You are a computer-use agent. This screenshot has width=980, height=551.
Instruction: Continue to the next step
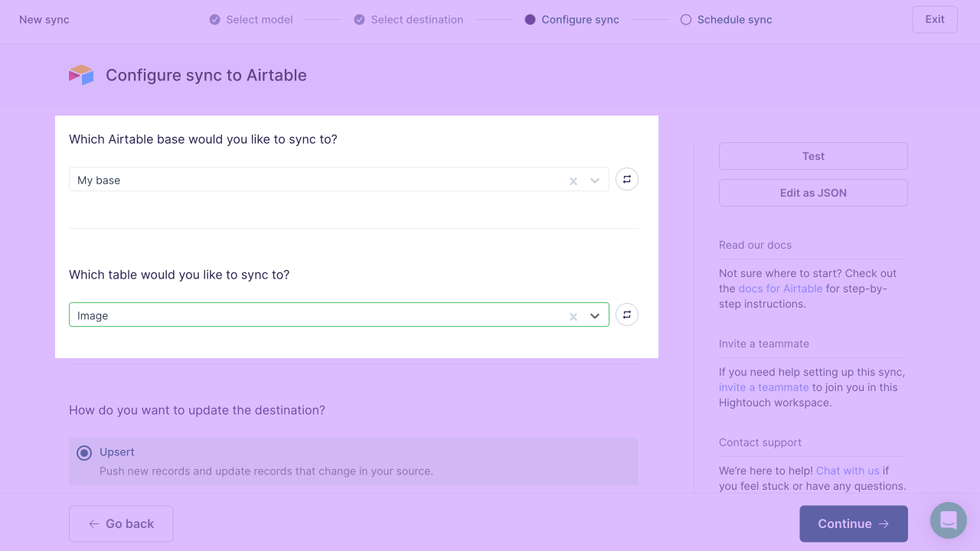pos(854,523)
